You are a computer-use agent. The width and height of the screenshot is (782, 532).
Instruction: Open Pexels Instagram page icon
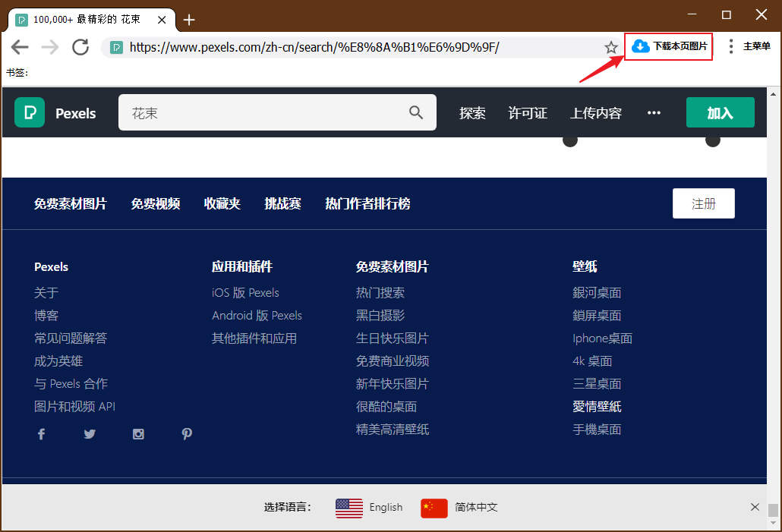[138, 434]
